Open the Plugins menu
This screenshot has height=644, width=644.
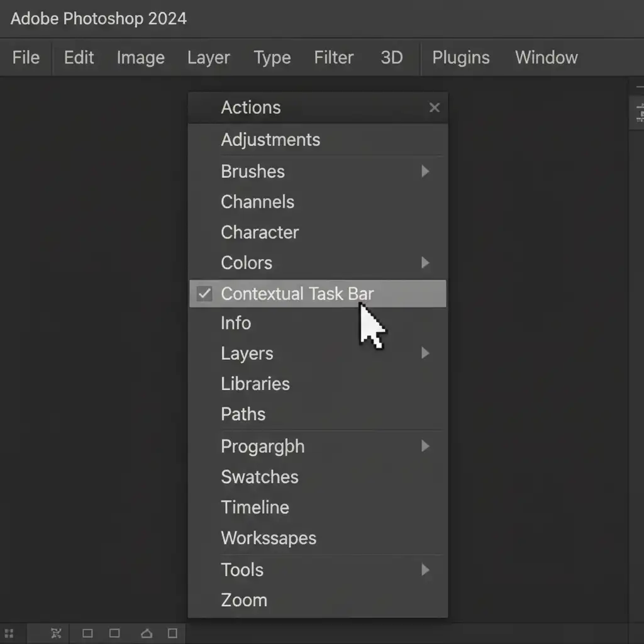[460, 57]
